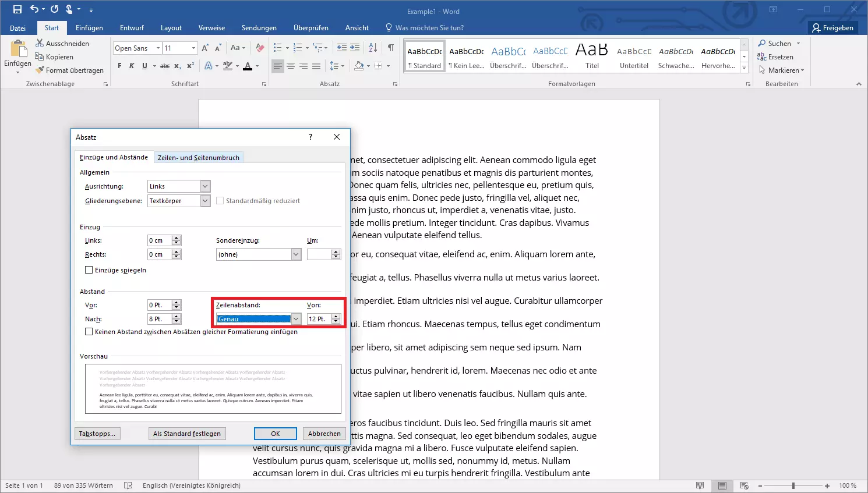The image size is (868, 493).
Task: Cut selection with Ausschneiden
Action: point(62,44)
